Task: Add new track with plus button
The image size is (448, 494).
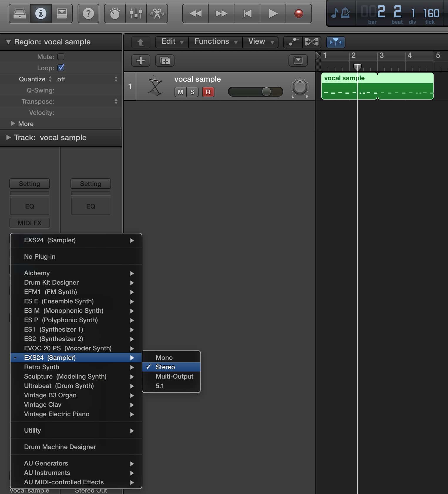Action: (x=141, y=61)
